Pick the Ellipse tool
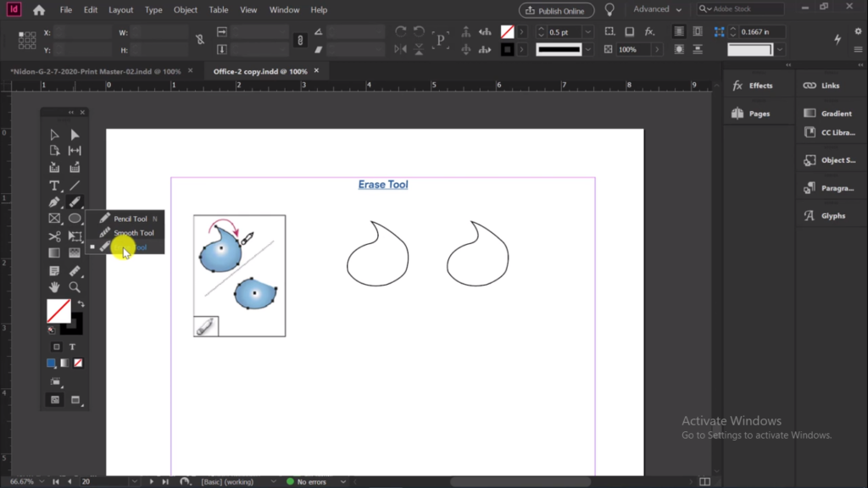The height and width of the screenshot is (488, 868). (x=75, y=219)
